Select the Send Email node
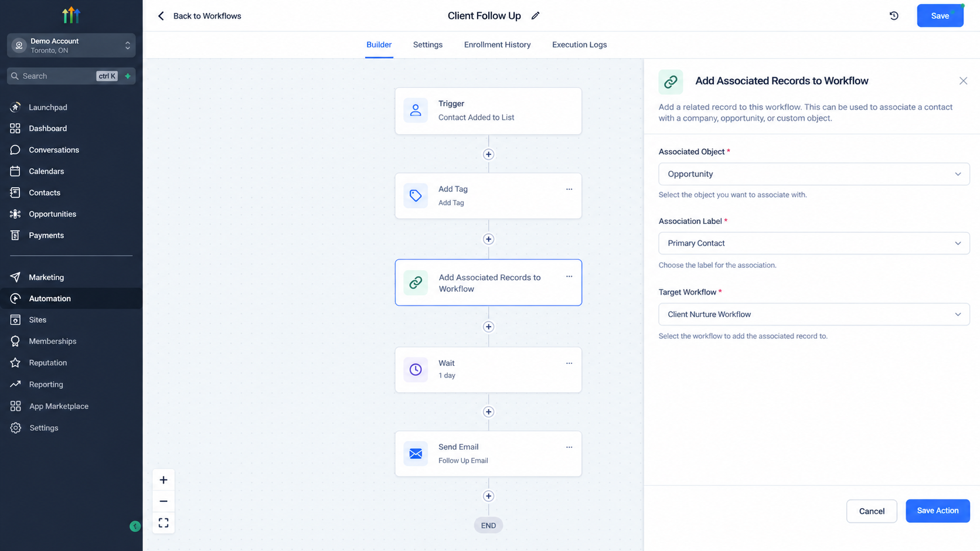 tap(488, 454)
